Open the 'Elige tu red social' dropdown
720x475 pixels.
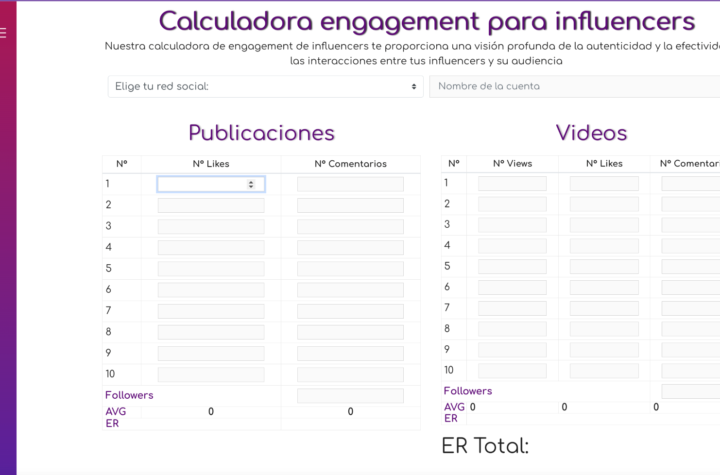click(x=264, y=87)
